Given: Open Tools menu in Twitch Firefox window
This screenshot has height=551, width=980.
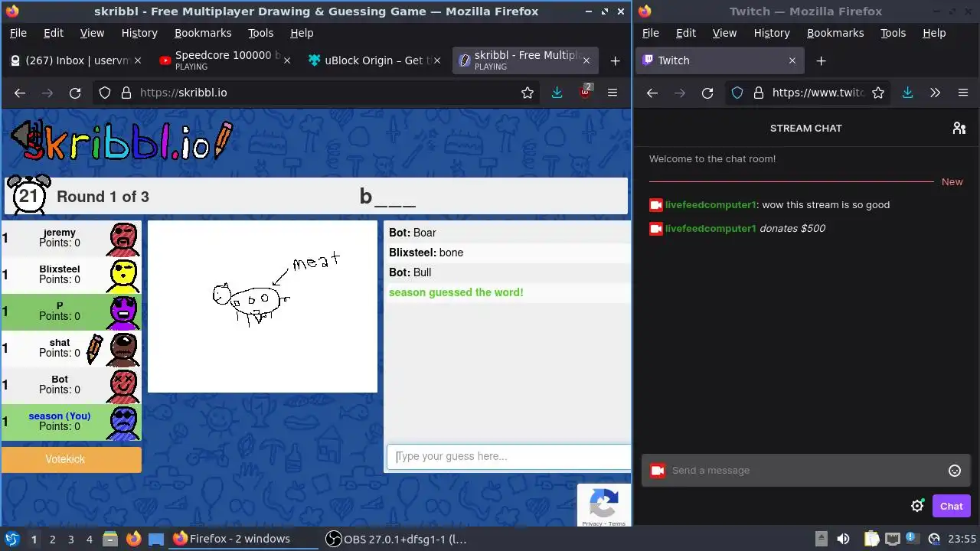Looking at the screenshot, I should tap(893, 33).
